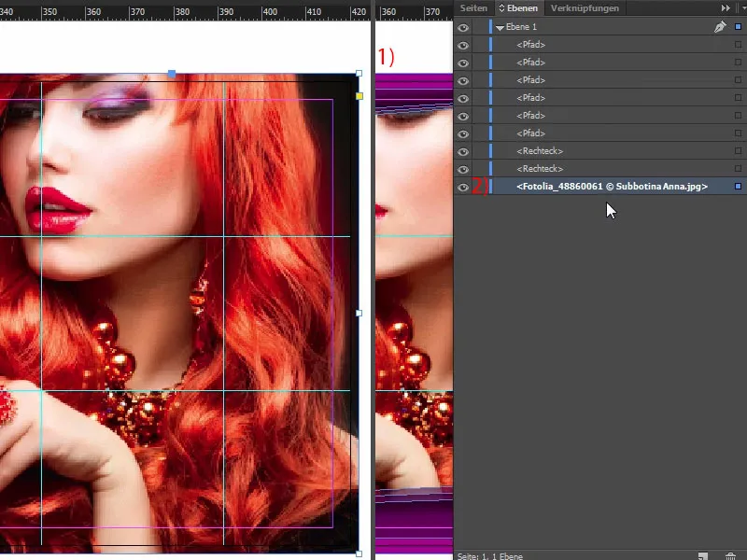Click selection square of the lower <Rechteck> row
This screenshot has width=747, height=560.
(738, 168)
